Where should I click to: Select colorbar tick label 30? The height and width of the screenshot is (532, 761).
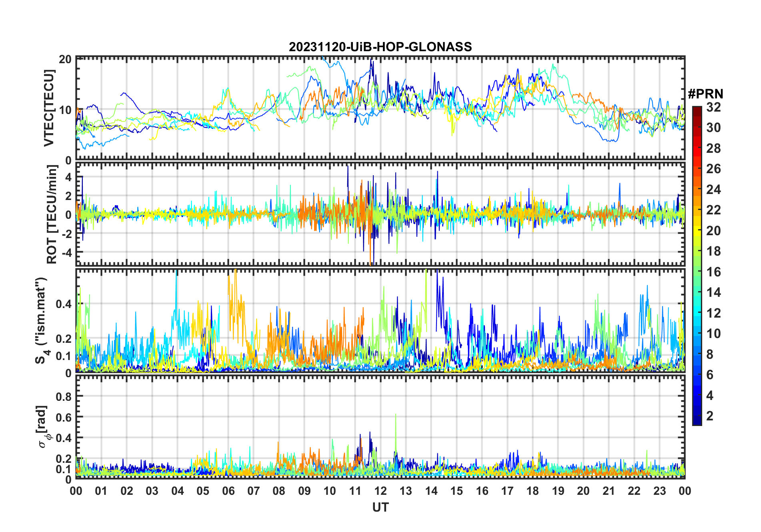tap(713, 128)
